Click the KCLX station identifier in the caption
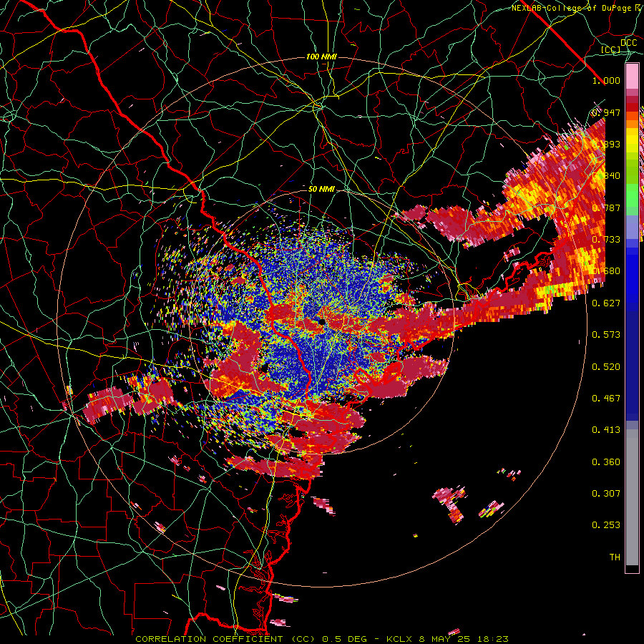 click(401, 639)
